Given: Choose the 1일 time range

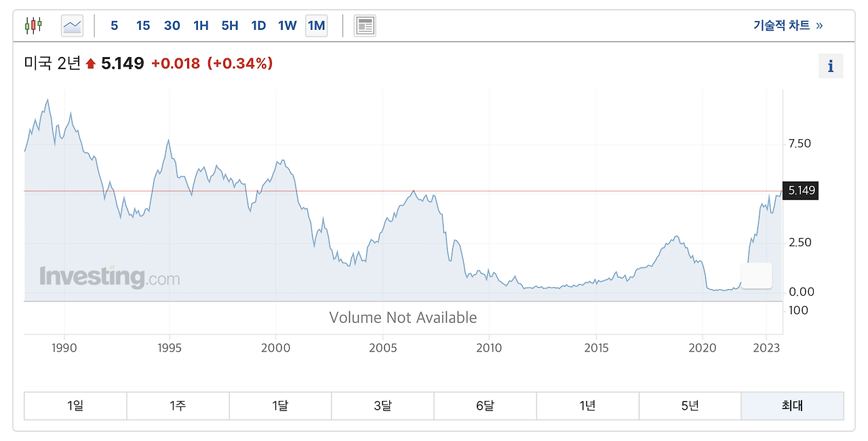Looking at the screenshot, I should (x=75, y=406).
